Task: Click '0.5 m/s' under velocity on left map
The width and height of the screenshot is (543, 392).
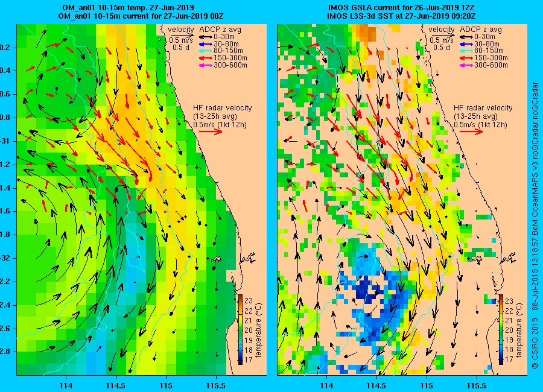Action: point(181,40)
